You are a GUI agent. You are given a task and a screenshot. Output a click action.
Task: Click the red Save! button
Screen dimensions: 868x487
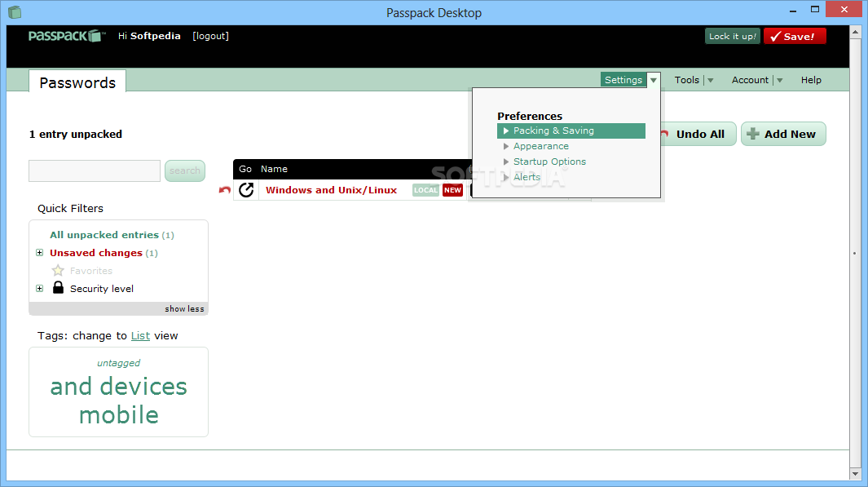click(x=795, y=36)
